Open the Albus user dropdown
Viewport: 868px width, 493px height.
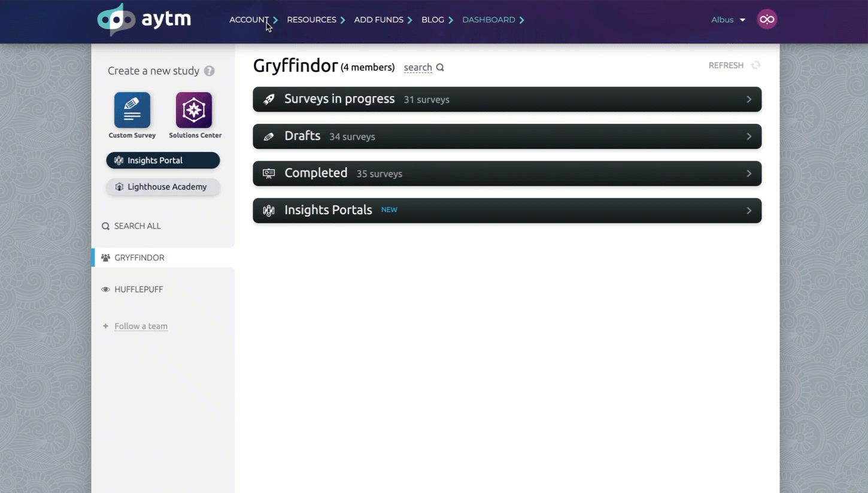728,20
